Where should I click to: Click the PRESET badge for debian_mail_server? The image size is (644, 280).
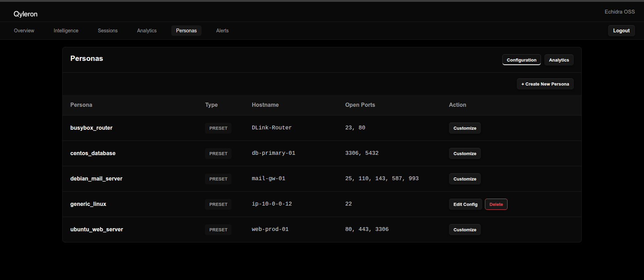coord(218,179)
